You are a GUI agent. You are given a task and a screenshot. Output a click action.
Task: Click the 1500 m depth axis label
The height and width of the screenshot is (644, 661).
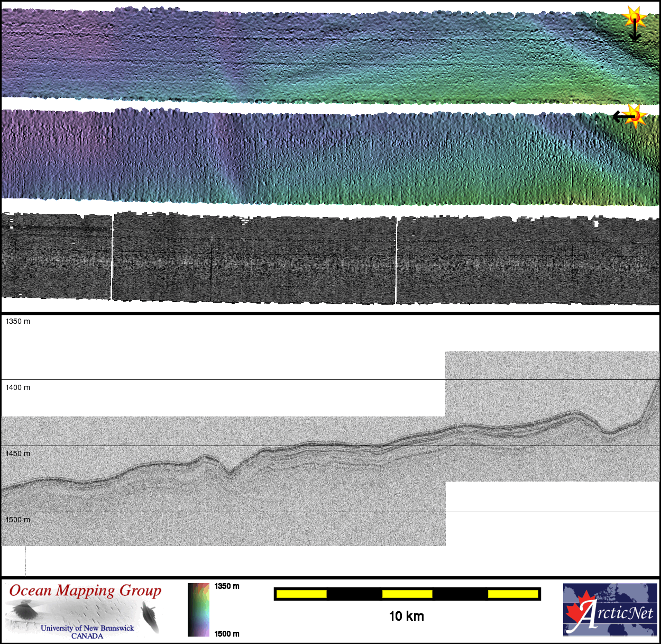[x=18, y=520]
